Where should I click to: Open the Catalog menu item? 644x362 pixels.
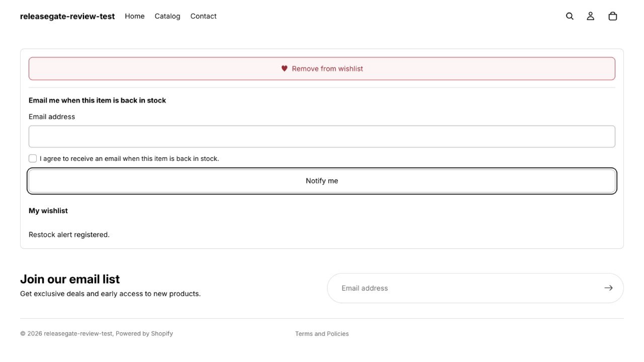point(167,16)
